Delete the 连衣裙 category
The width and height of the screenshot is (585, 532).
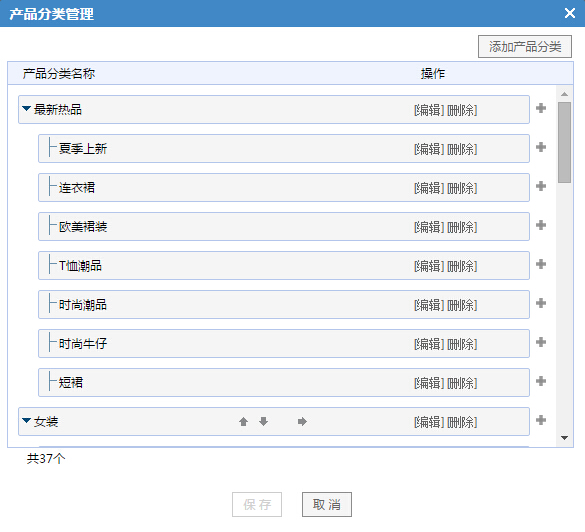(x=462, y=188)
